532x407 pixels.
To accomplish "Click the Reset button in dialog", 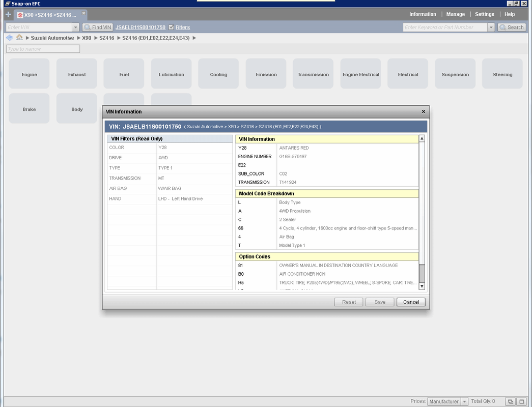I will tap(349, 302).
